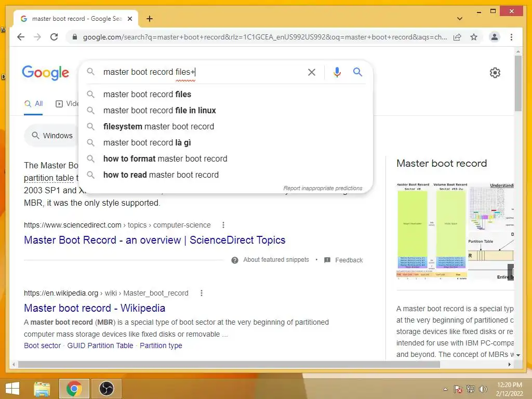Select suggestion 'how to format master boot record'
This screenshot has width=532, height=399.
pos(225,159)
